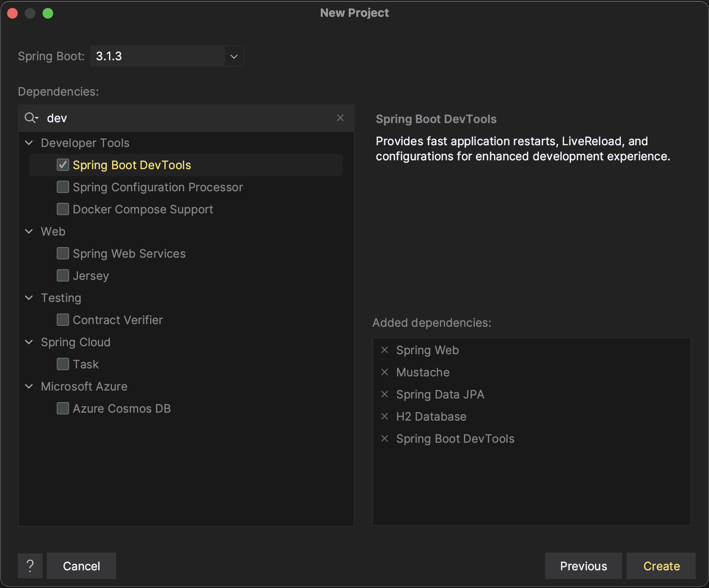The image size is (709, 588).
Task: Select the Microsoft Azure category label
Action: point(84,387)
